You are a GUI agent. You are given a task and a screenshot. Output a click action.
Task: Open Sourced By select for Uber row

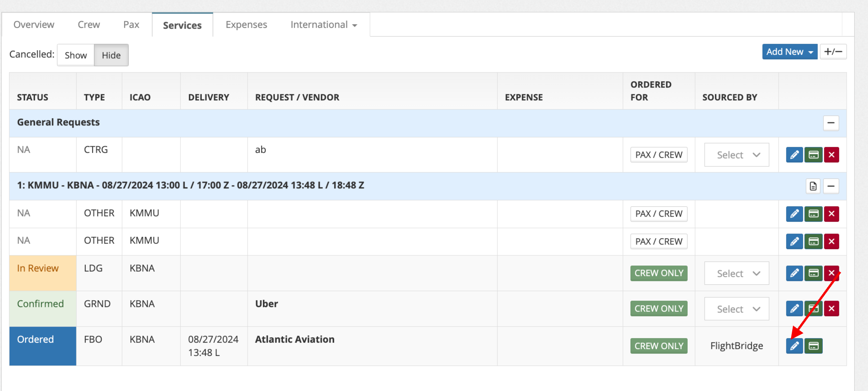(736, 309)
